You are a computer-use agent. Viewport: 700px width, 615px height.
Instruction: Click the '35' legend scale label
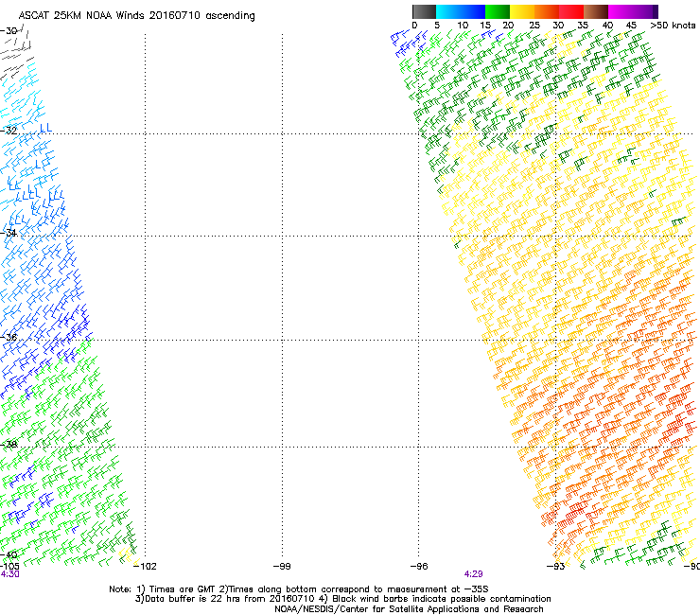583,25
